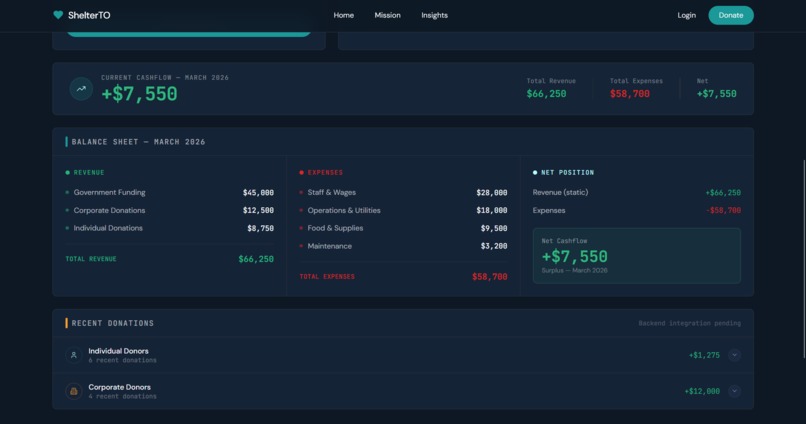Click the +$1,275 Individual Donors amount
806x424 pixels.
point(704,355)
